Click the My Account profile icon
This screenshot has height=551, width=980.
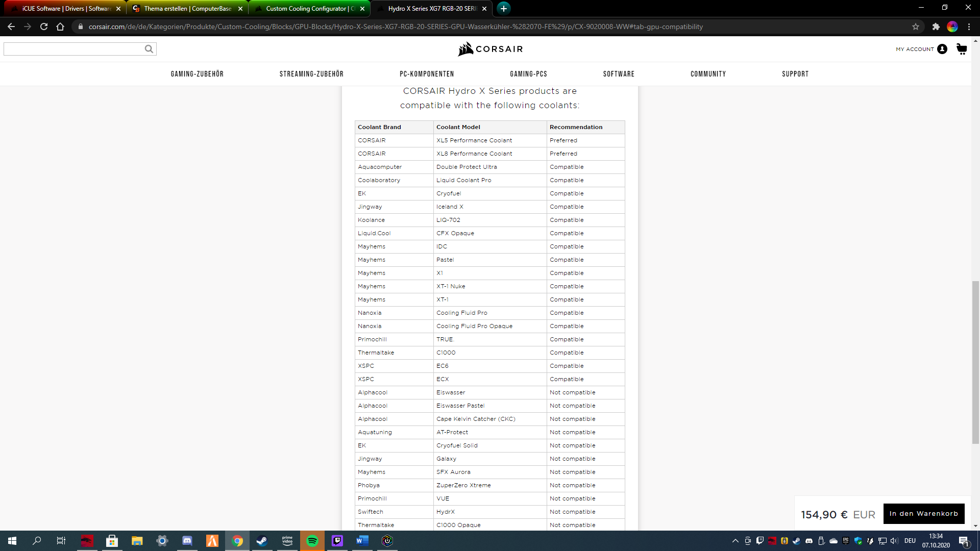pos(942,49)
